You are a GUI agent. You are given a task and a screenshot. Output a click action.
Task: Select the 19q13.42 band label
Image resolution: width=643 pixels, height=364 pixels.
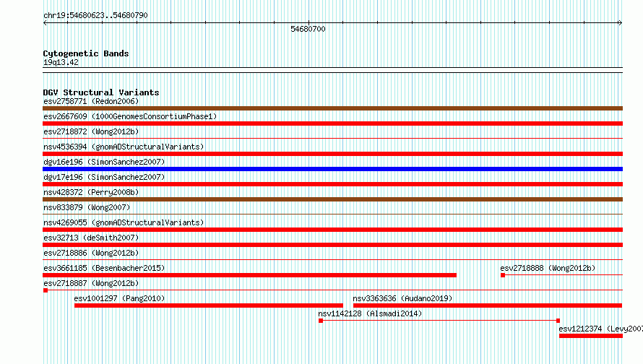[61, 62]
